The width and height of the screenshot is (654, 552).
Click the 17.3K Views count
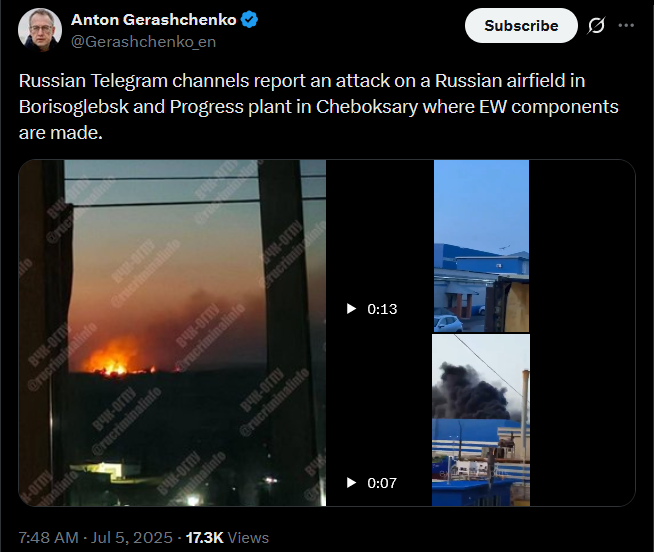[227, 537]
